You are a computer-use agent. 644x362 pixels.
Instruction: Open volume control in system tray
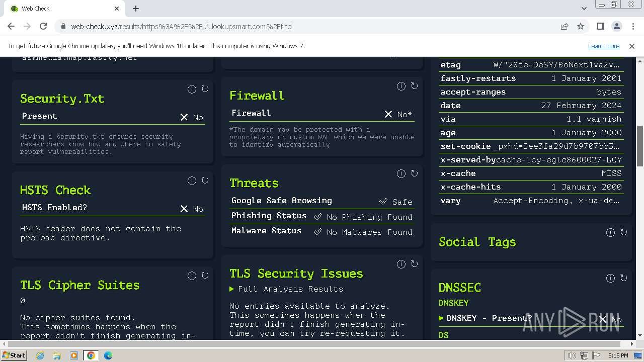pyautogui.click(x=572, y=355)
